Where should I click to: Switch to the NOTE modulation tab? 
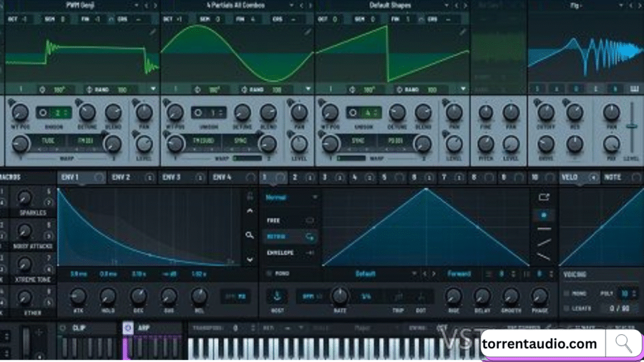[612, 178]
